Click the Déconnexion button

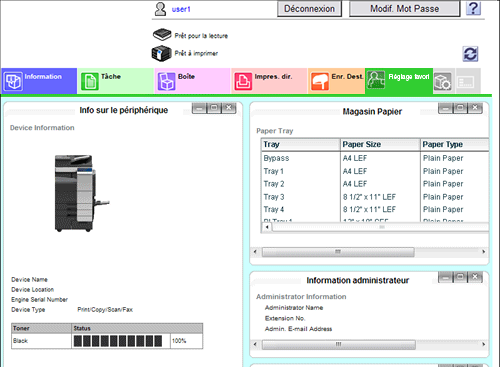pos(309,9)
